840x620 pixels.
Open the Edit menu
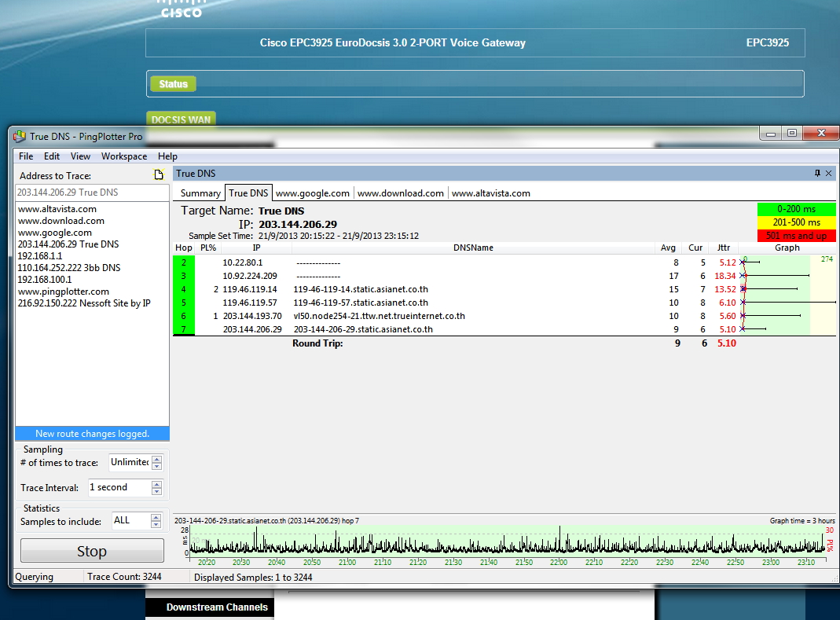[x=52, y=156]
